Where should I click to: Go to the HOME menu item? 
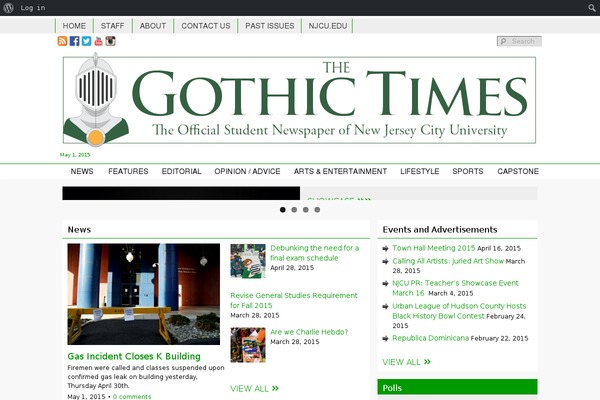click(x=74, y=26)
